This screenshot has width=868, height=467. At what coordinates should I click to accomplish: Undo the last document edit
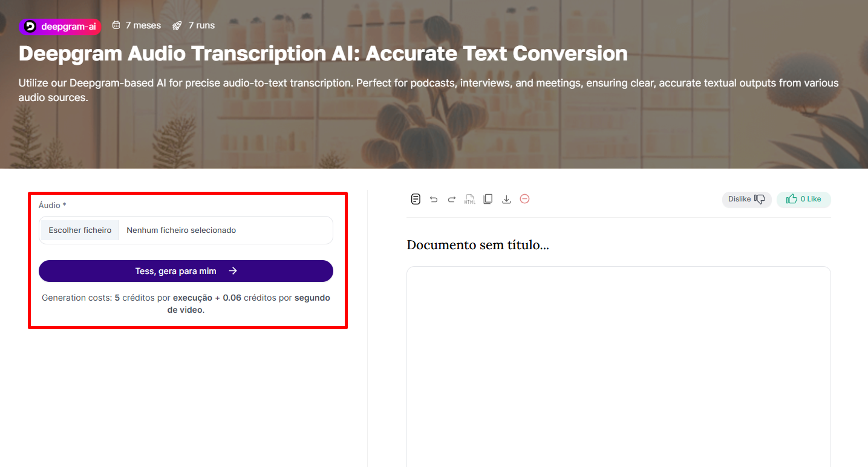click(x=434, y=199)
